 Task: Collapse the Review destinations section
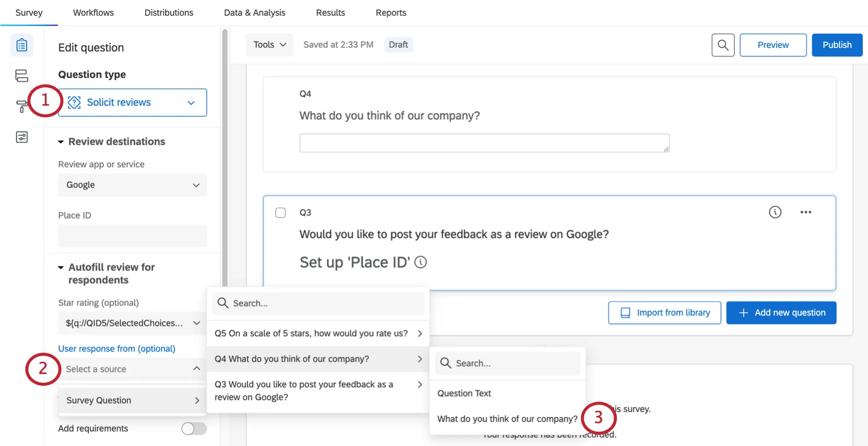[x=61, y=142]
